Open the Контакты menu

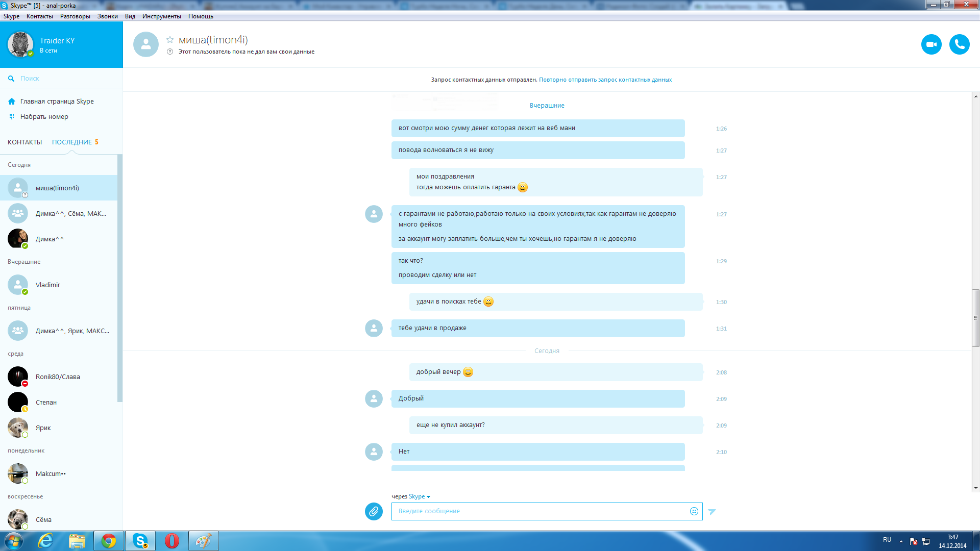39,16
